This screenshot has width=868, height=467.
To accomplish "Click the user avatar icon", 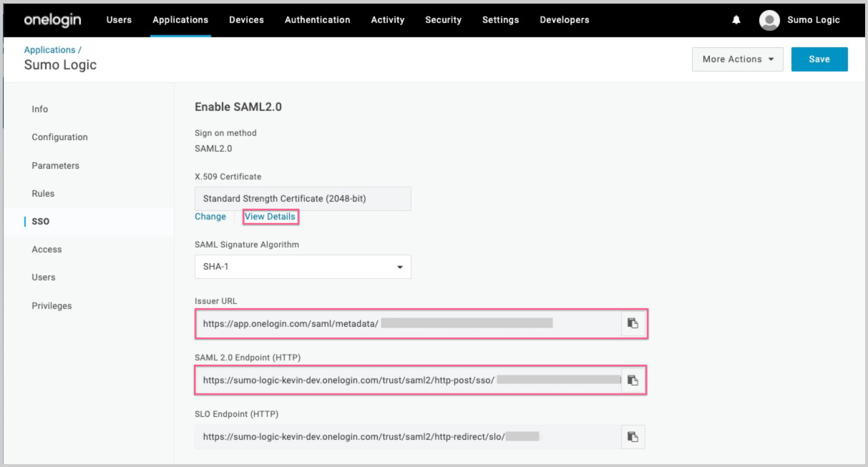I will tap(769, 20).
